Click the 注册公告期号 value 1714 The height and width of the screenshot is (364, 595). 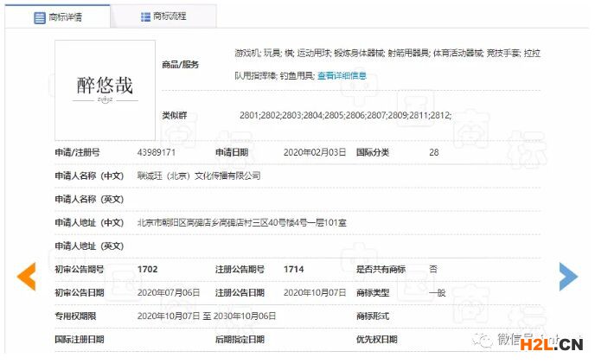pos(293,270)
